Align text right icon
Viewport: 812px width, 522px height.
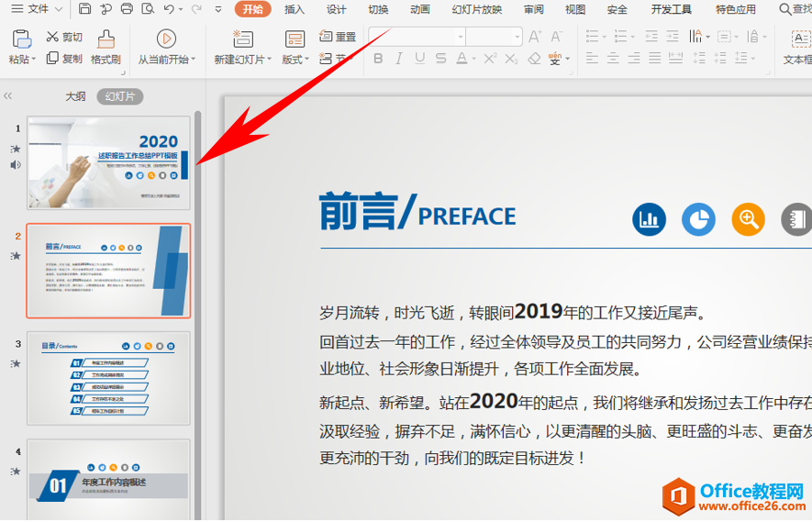(634, 58)
